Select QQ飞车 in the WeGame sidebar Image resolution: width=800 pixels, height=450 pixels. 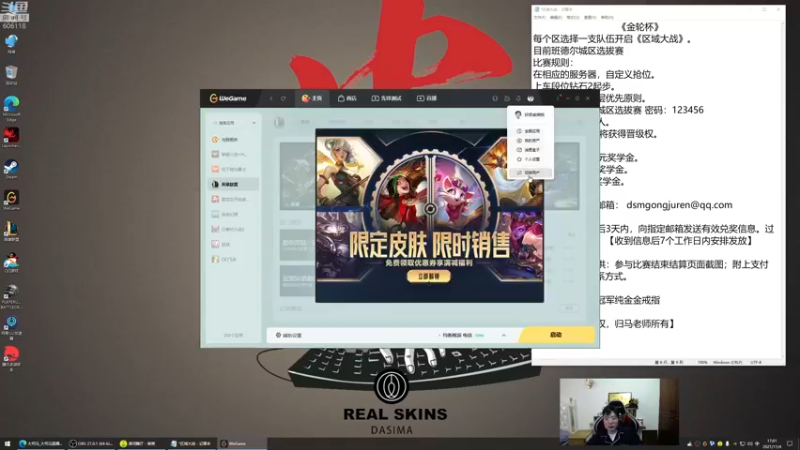point(233,259)
